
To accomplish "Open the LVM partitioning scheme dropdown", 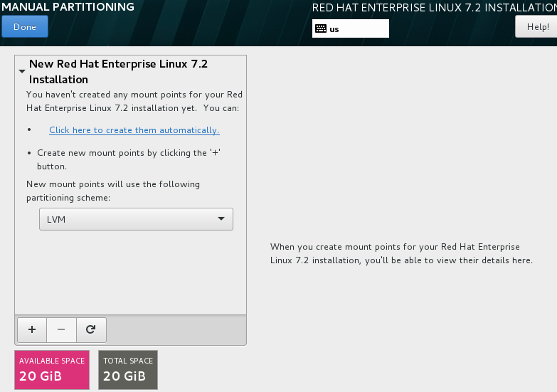I will (136, 219).
